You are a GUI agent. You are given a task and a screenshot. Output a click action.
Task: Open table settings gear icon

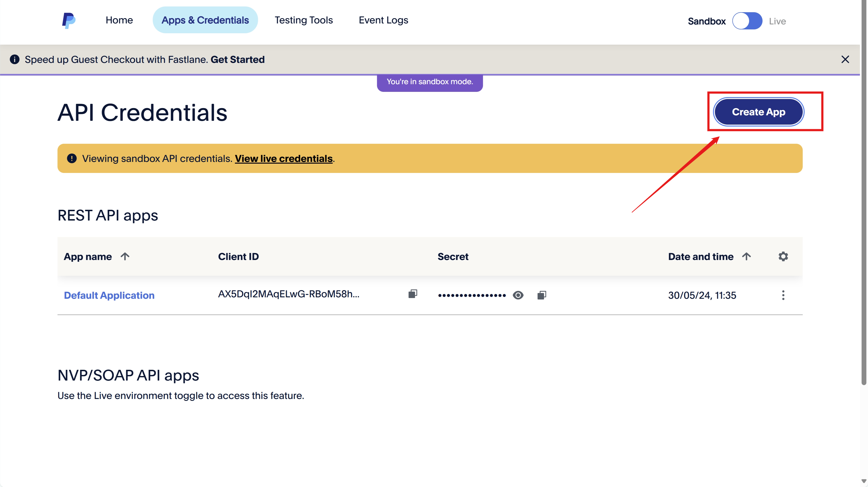(x=783, y=257)
